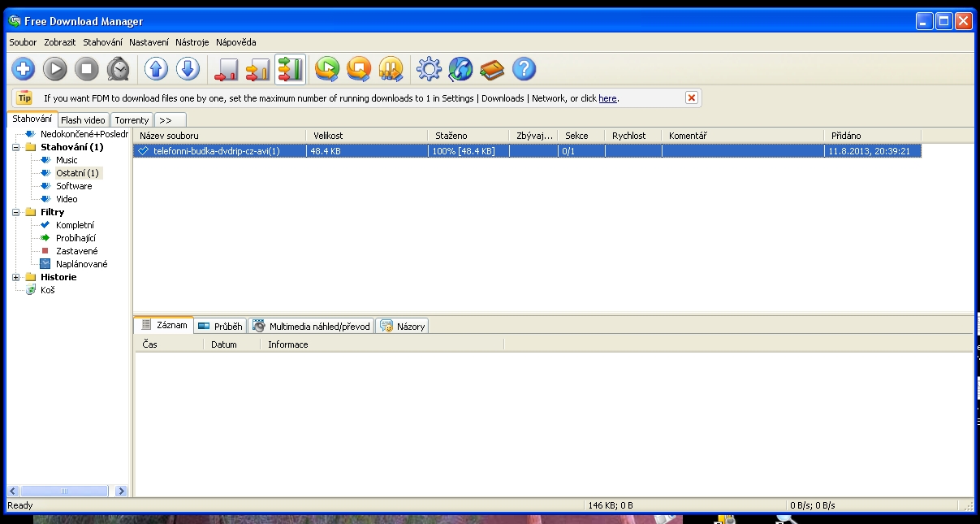Screen dimensions: 980x524
Task: Click the green Start all downloads icon
Action: pos(327,70)
